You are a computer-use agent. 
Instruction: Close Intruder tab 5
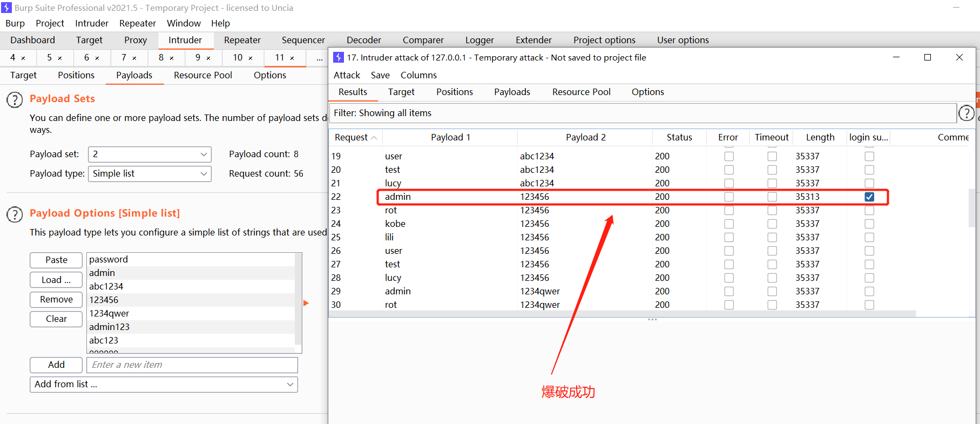60,58
